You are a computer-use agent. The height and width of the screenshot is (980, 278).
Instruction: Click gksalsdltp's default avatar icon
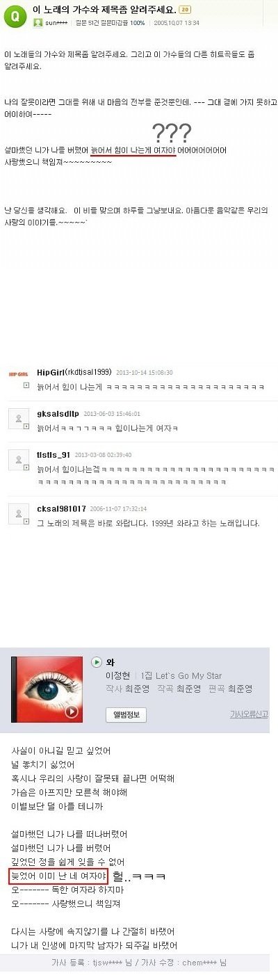tap(17, 417)
